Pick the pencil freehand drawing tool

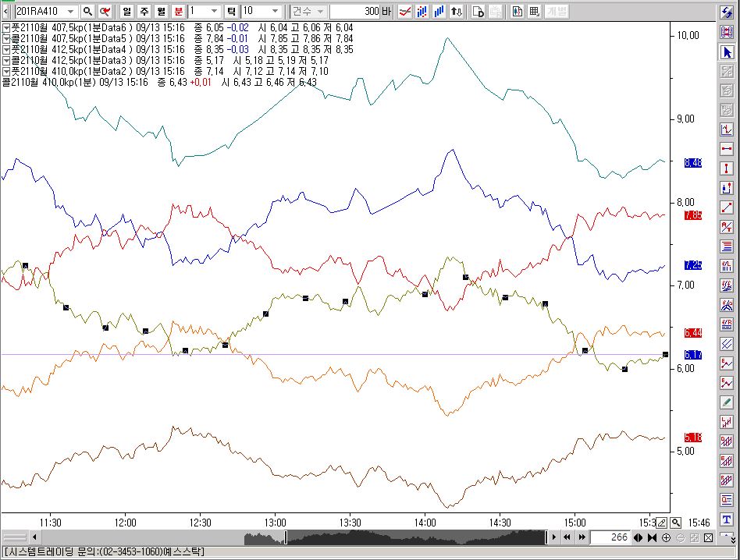[x=728, y=402]
